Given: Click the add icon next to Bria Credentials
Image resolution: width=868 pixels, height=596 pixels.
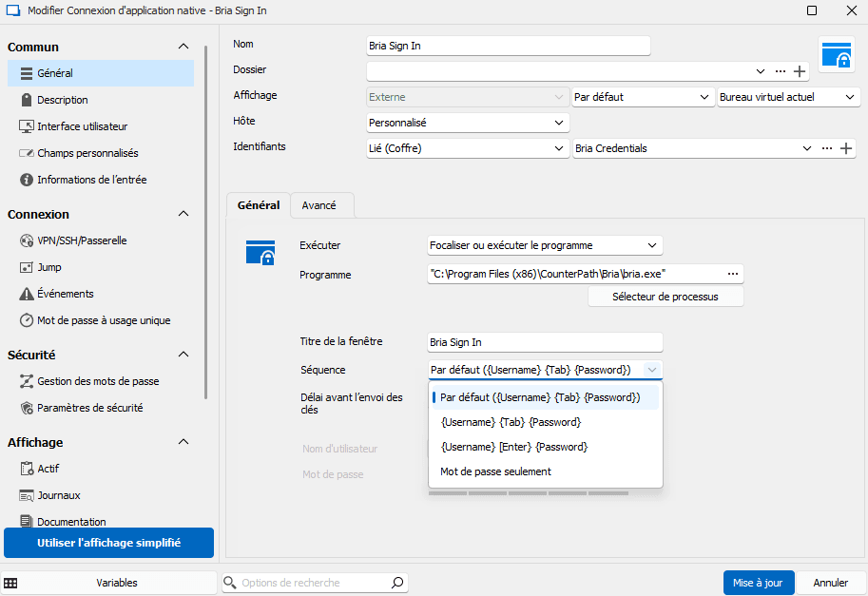Looking at the screenshot, I should click(846, 148).
